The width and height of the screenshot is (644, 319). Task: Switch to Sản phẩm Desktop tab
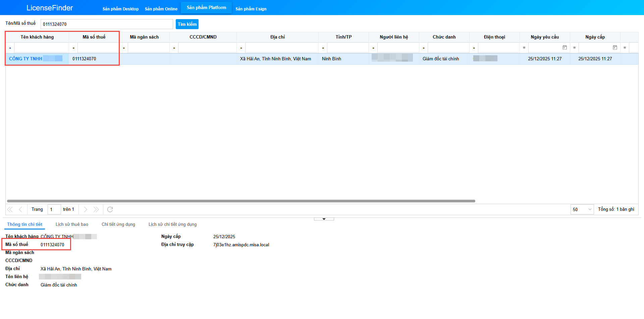coord(120,9)
